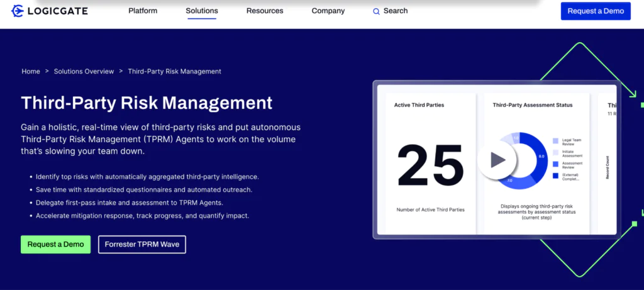This screenshot has width=644, height=290.
Task: Click the Search label in navigation
Action: pos(396,11)
